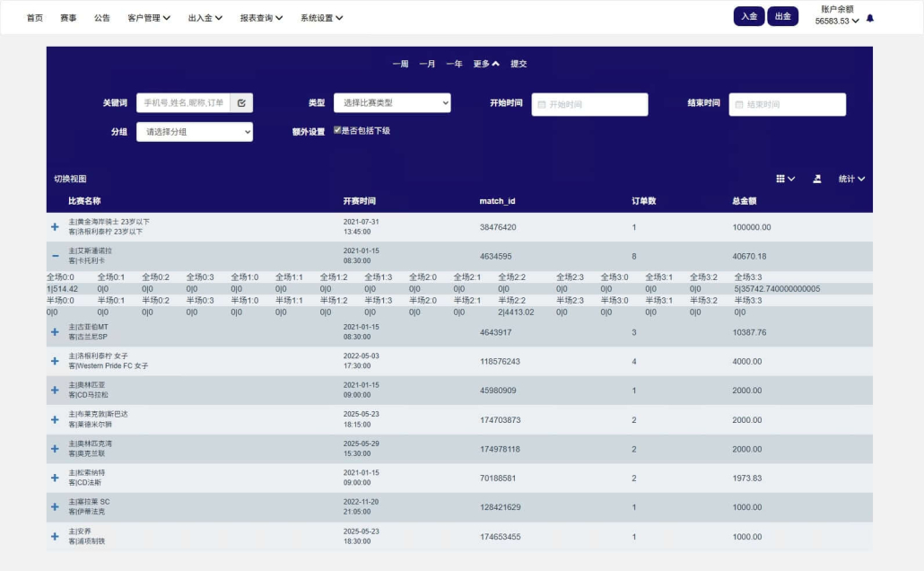Expand row with match_id 128421629
924x571 pixels.
coord(55,506)
